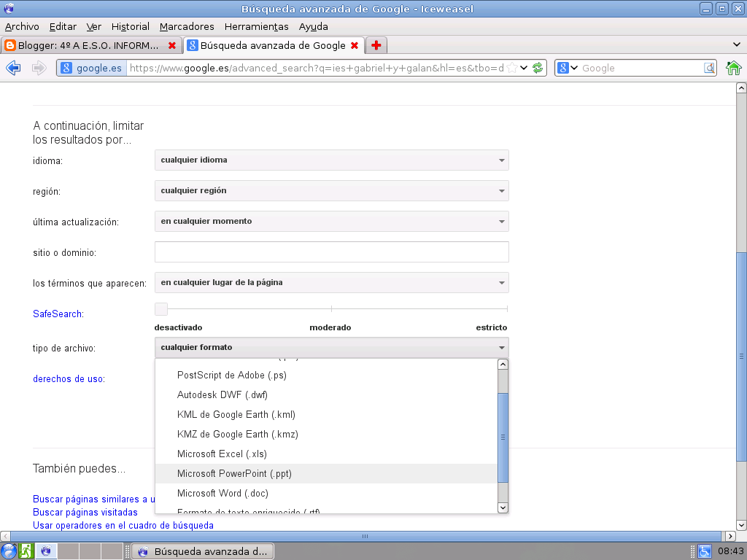
Task: Open the Ver menu
Action: (x=94, y=27)
